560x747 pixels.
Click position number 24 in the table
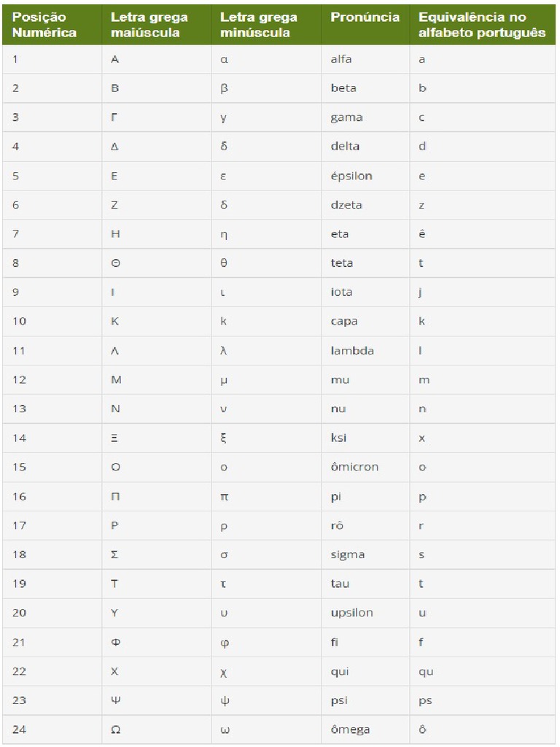click(19, 729)
